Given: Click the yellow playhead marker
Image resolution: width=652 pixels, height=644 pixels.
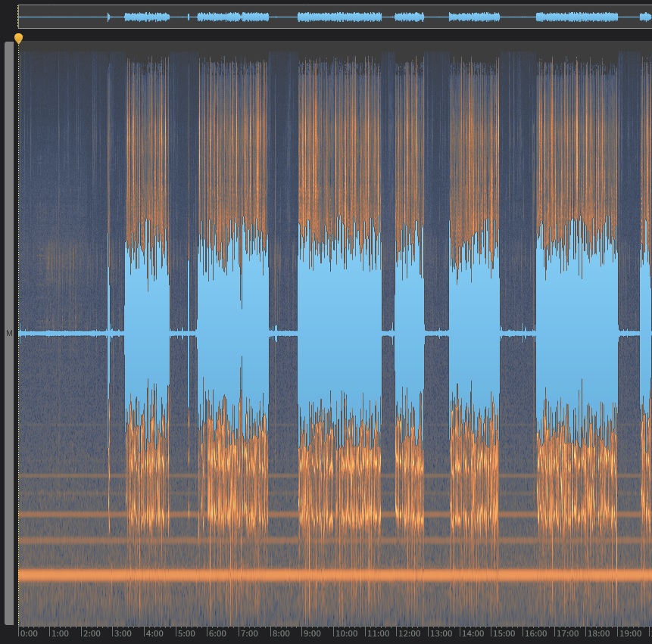Looking at the screenshot, I should coord(18,38).
